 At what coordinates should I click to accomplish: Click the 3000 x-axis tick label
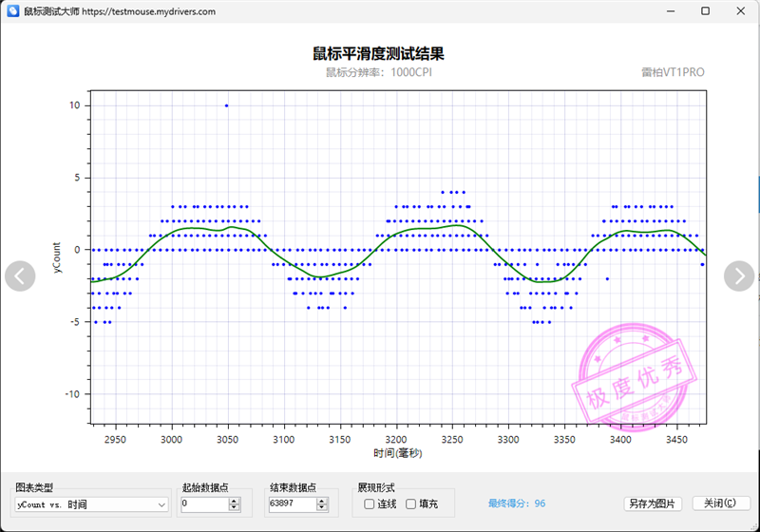pos(172,440)
